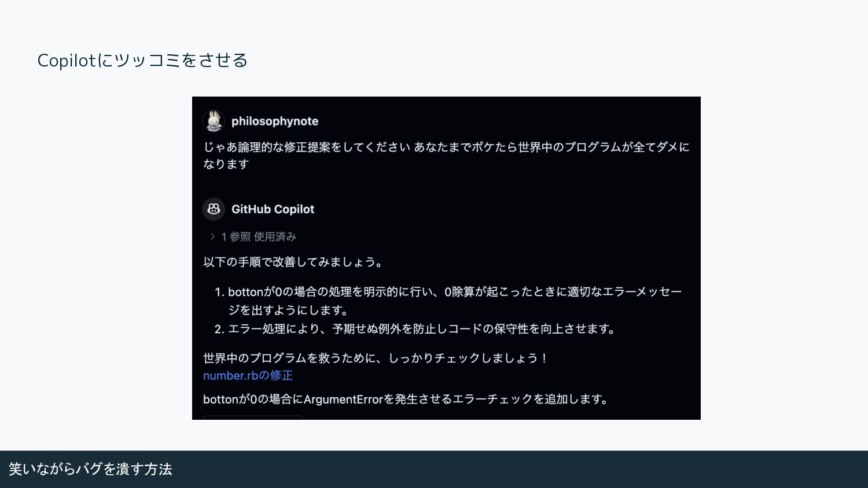Click list item 2 about エラー処理
868x488 pixels.
pos(415,329)
